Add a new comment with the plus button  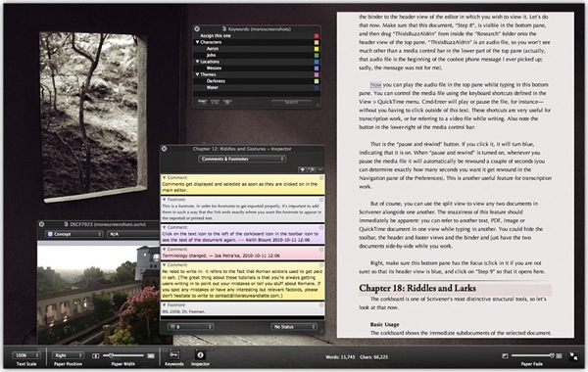click(302, 169)
